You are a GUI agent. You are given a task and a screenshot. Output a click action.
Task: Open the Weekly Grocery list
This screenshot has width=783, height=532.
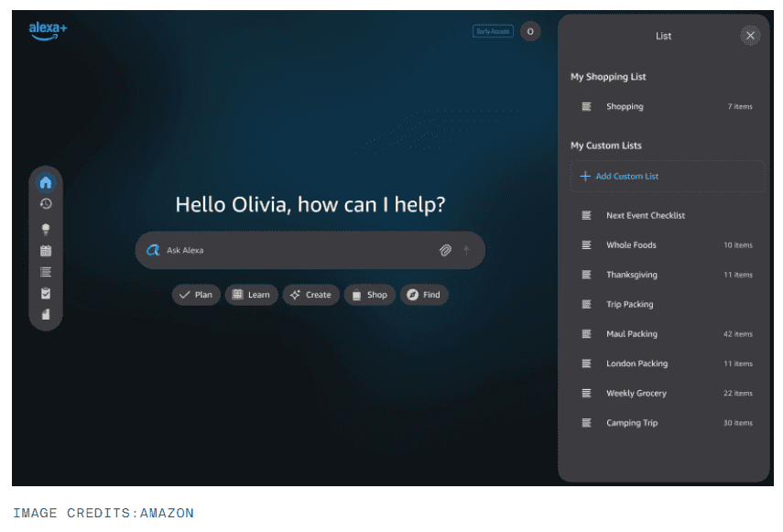667,393
